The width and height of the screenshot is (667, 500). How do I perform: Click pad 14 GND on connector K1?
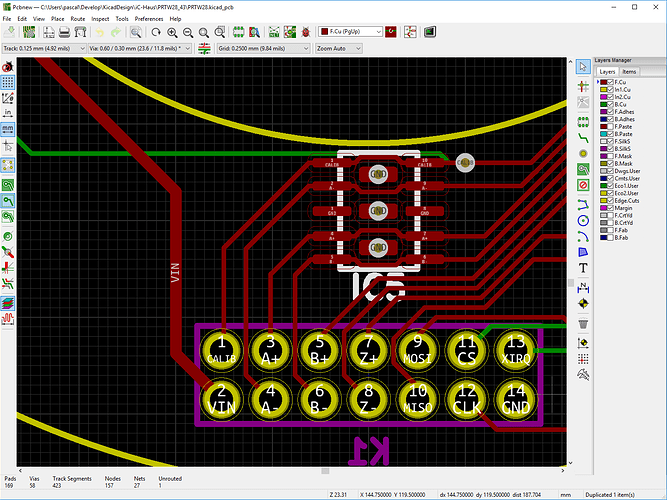pos(516,400)
